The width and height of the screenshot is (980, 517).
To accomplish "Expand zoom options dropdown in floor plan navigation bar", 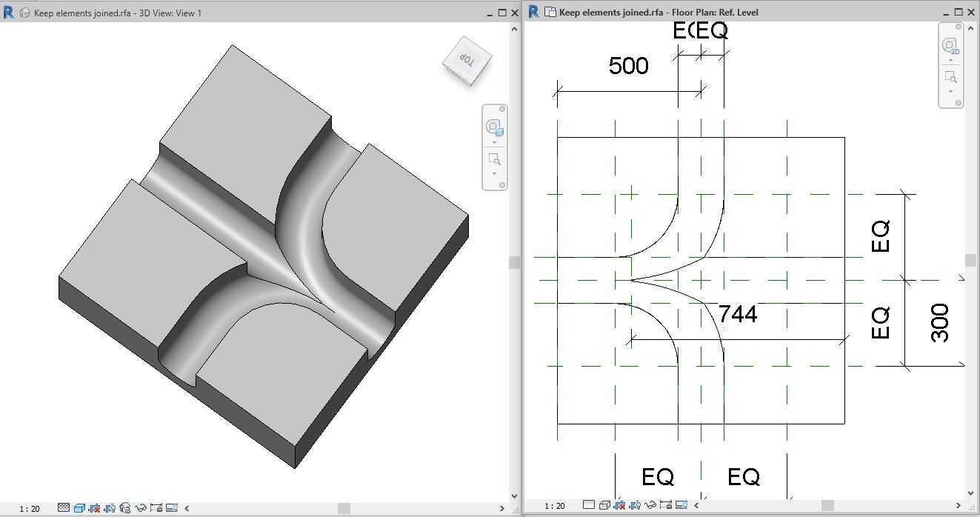I will coord(950,92).
